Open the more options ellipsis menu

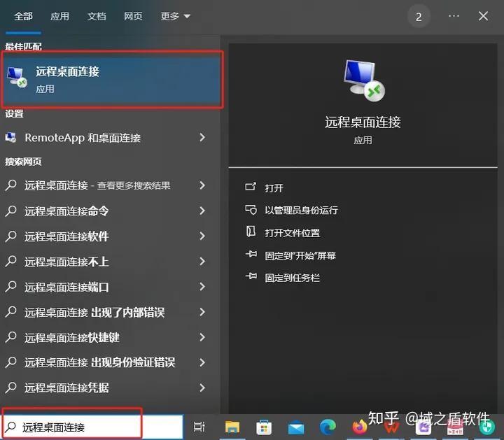pyautogui.click(x=454, y=16)
